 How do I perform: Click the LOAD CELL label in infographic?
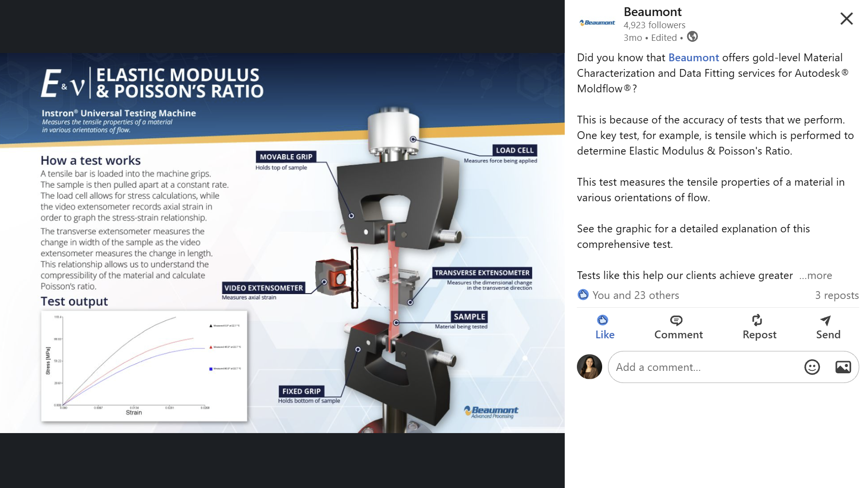coord(515,150)
